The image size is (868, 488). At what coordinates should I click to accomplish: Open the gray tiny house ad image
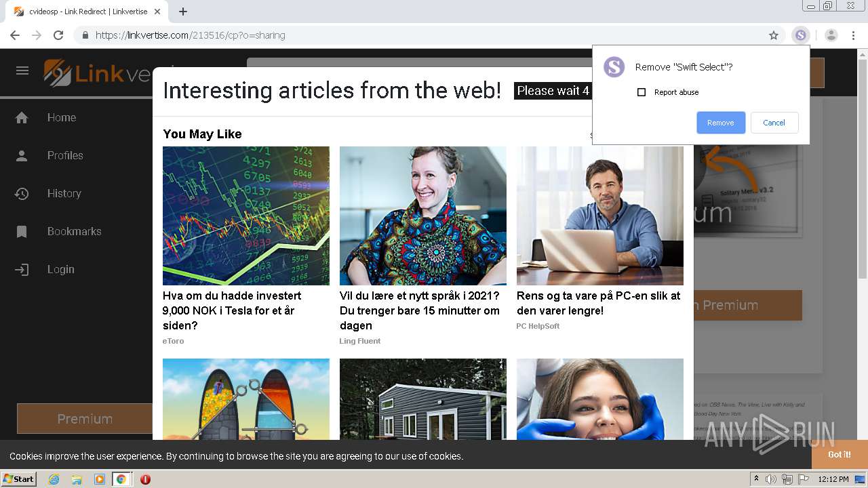pos(423,399)
